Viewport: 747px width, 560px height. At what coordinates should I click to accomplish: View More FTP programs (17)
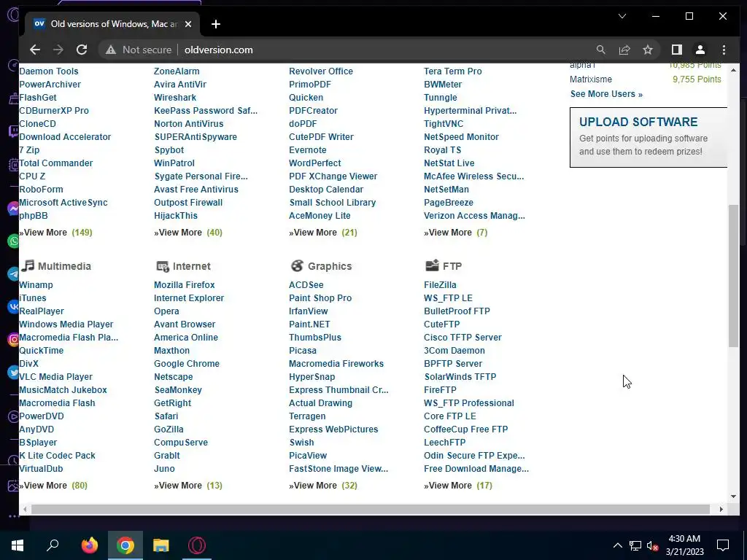458,486
